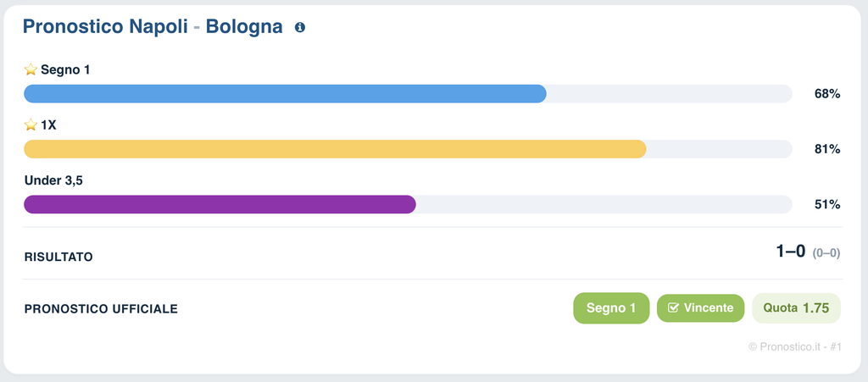Click the Under 3,5 label
Image resolution: width=868 pixels, height=382 pixels.
click(53, 180)
